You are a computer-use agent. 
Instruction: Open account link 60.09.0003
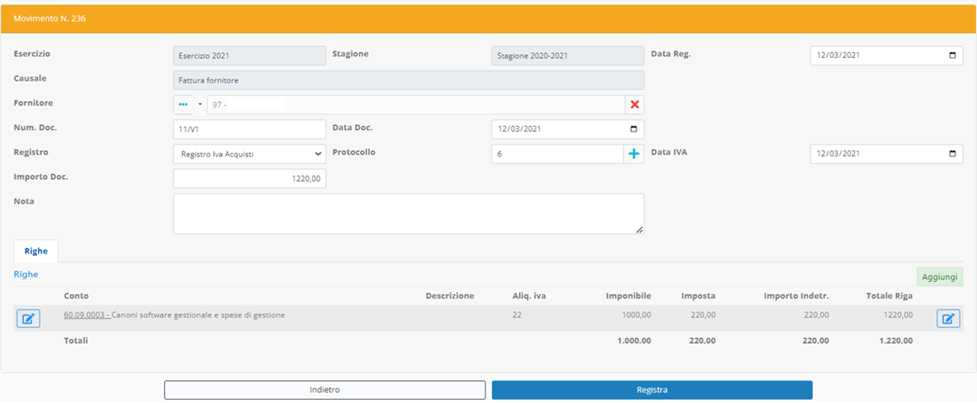(86, 315)
